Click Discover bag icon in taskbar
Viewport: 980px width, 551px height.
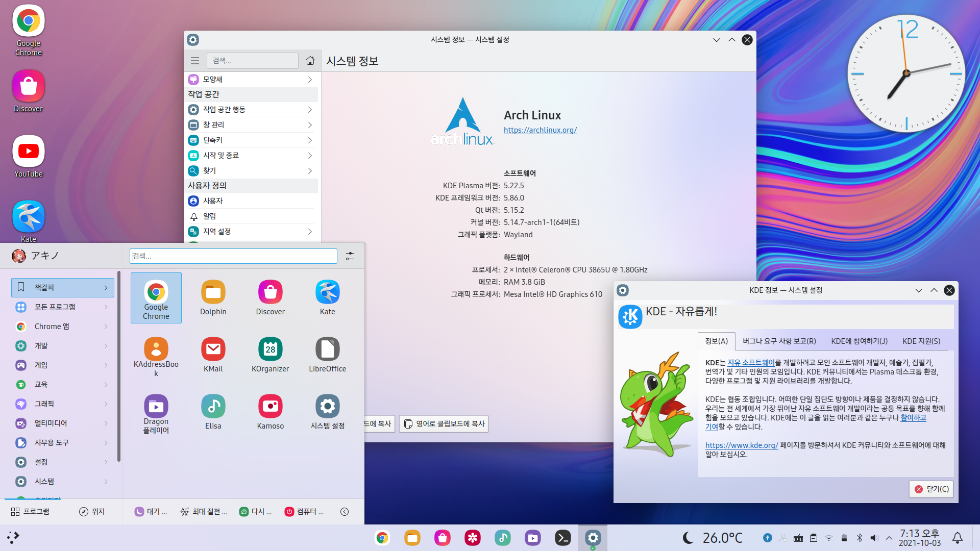[x=443, y=538]
